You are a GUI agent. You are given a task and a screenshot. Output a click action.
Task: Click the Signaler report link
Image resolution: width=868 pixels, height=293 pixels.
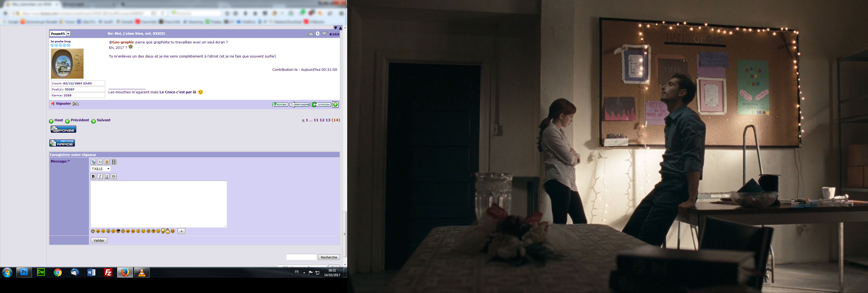(63, 104)
